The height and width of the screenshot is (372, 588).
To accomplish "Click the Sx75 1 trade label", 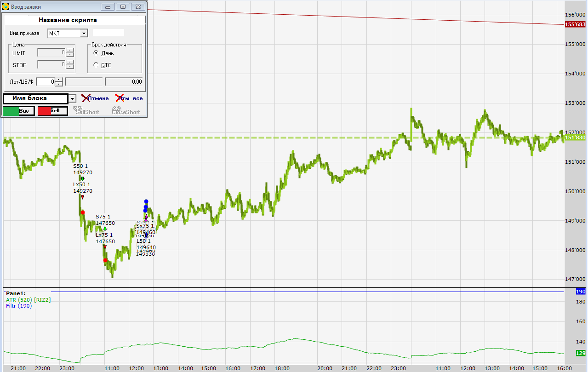I will (145, 226).
